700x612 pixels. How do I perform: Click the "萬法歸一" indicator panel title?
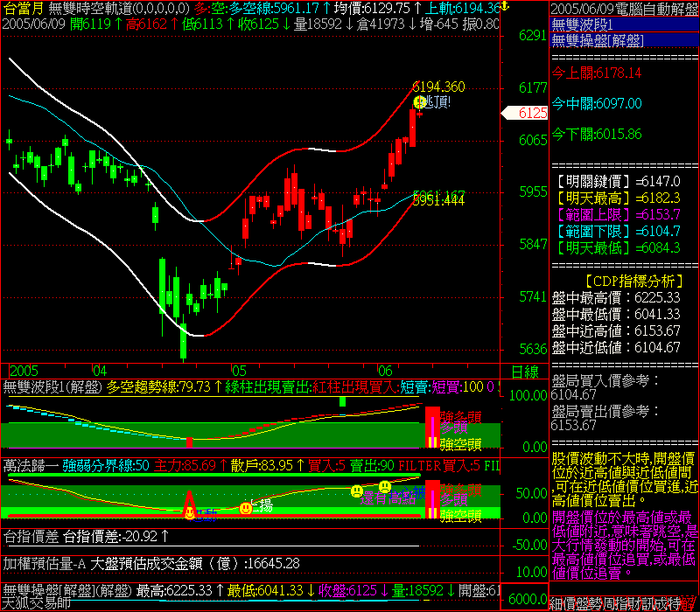[31, 466]
